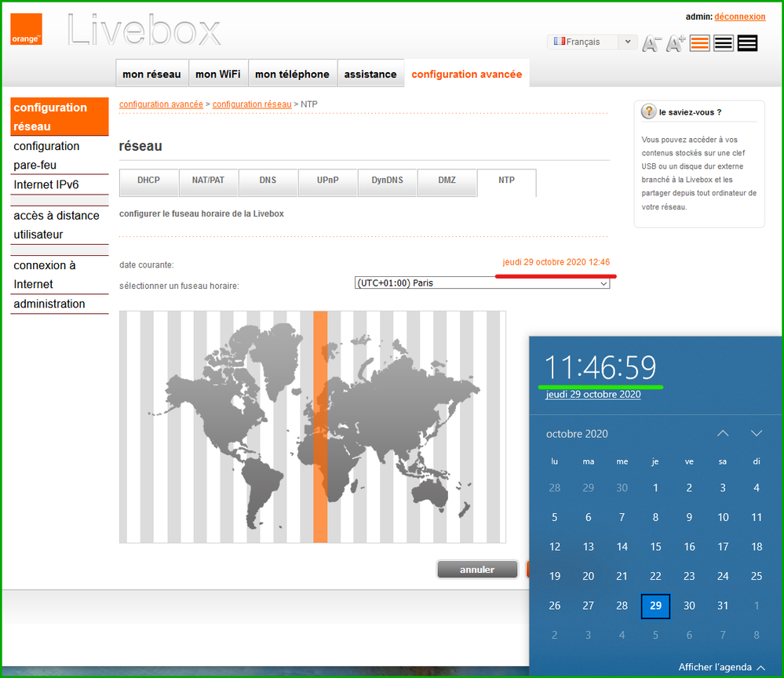Decrease font size with A- icon
The image size is (784, 678).
(651, 43)
